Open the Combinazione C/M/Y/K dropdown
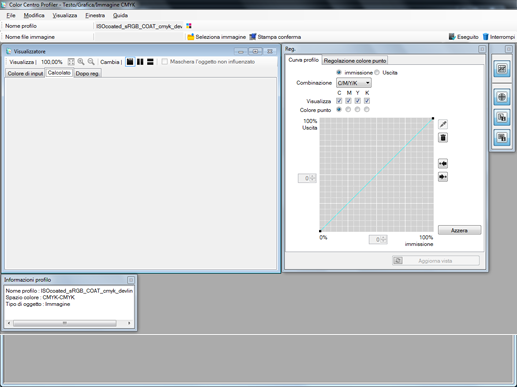The width and height of the screenshot is (517, 387). coord(354,83)
